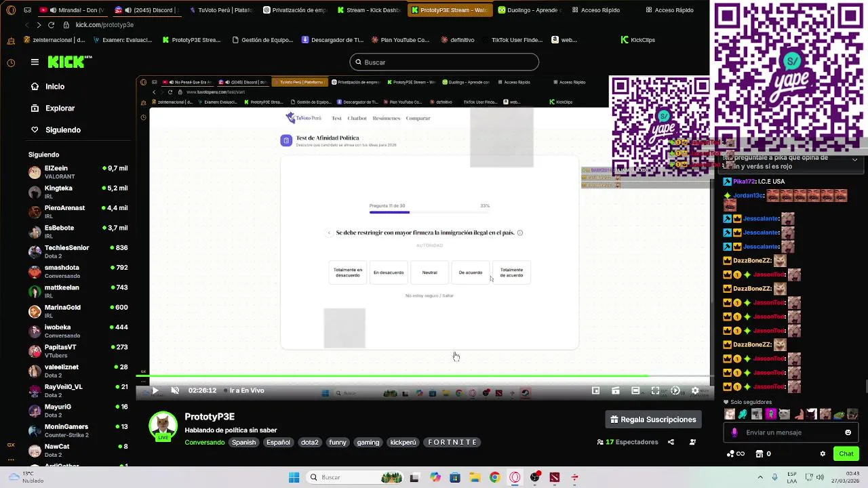Open Windows Start menu

294,477
